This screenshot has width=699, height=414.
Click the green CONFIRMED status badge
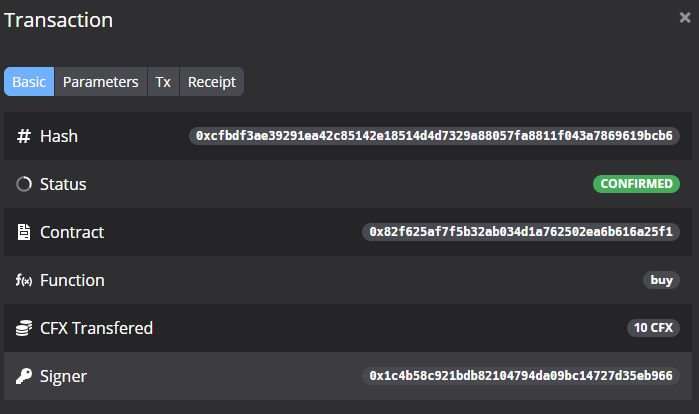click(x=636, y=184)
